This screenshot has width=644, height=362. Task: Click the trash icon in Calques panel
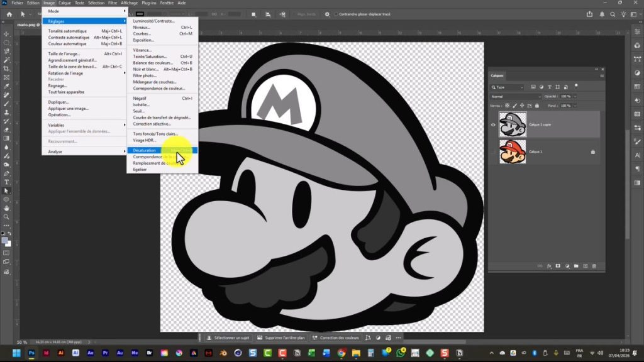coord(595,266)
